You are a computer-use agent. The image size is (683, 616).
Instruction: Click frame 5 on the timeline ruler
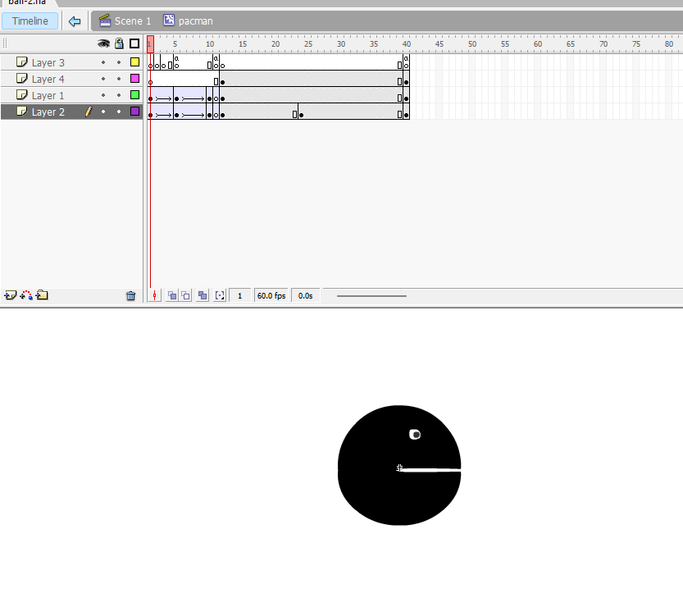pyautogui.click(x=176, y=44)
